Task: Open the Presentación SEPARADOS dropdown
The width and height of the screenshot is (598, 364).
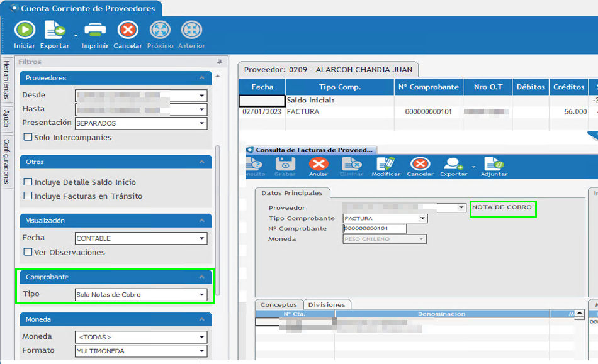Action: (x=202, y=123)
